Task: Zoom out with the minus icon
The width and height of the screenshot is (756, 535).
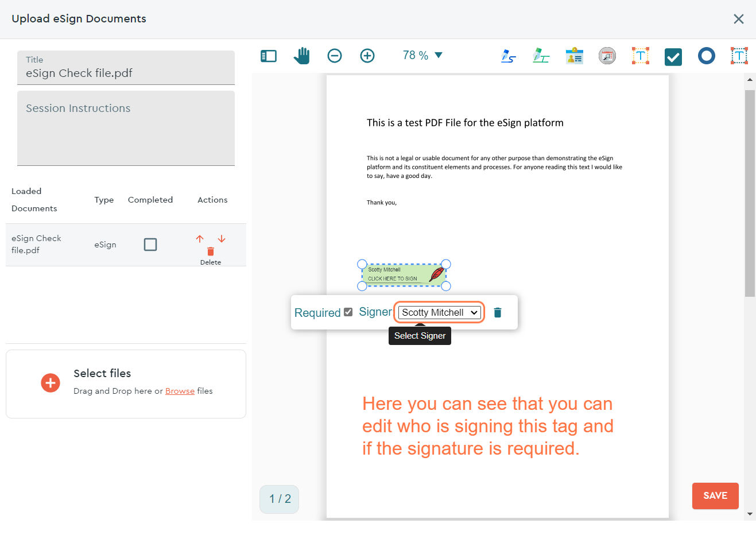Action: [335, 56]
